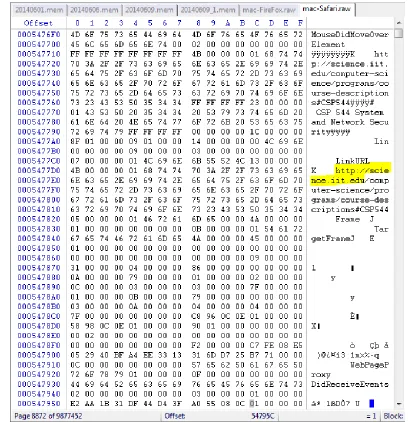Select offset row 005477D0
Screen dimensions: 408x422
coord(39,170)
